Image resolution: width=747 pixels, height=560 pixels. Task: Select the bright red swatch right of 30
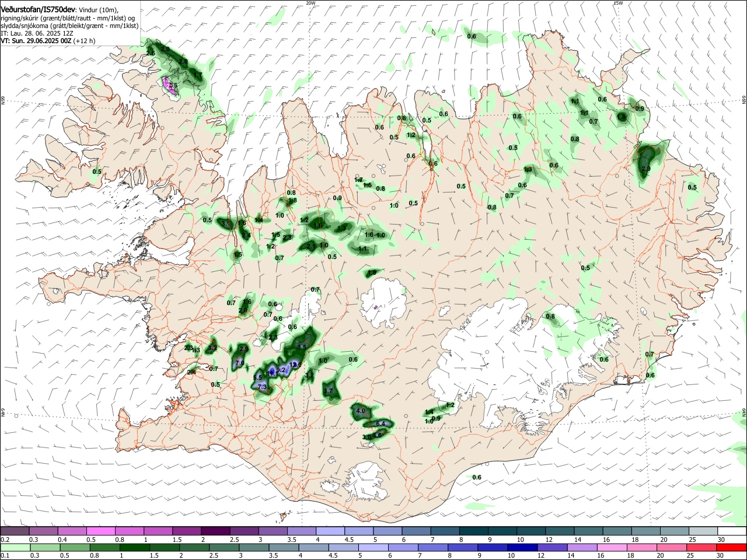731,547
